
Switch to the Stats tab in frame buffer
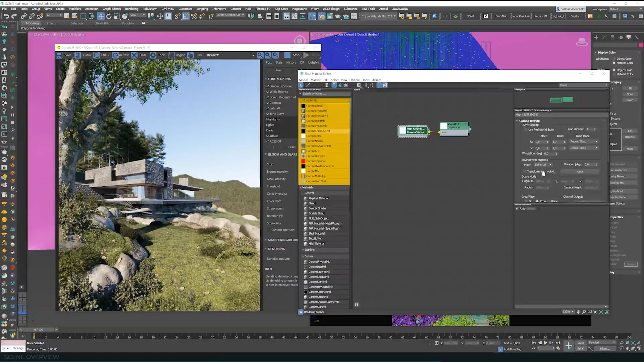[279, 62]
